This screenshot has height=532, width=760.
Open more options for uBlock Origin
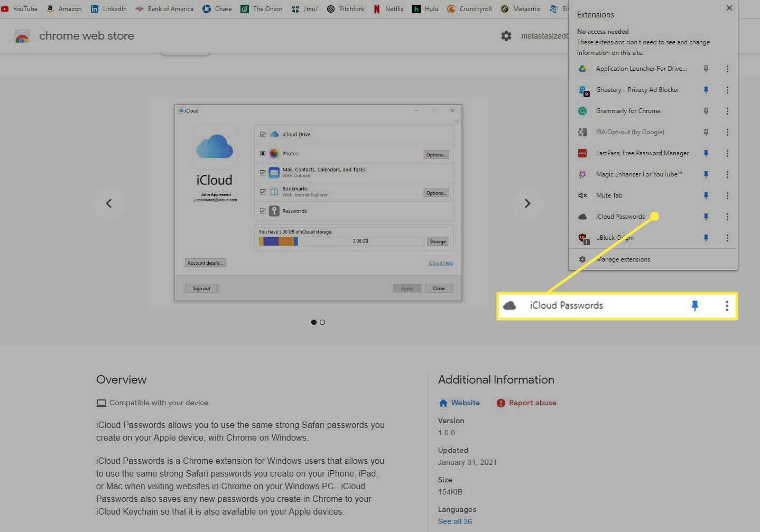pos(727,238)
